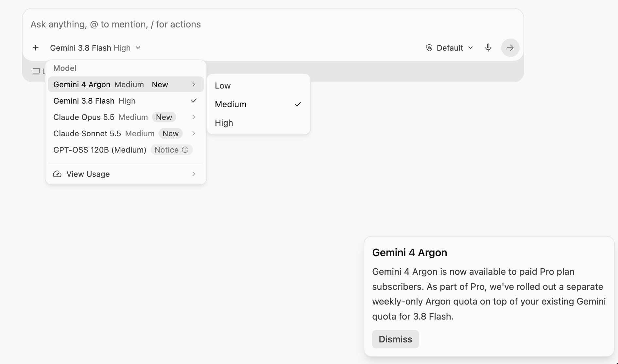618x364 pixels.
Task: Click the info icon on Notice badge
Action: [185, 150]
